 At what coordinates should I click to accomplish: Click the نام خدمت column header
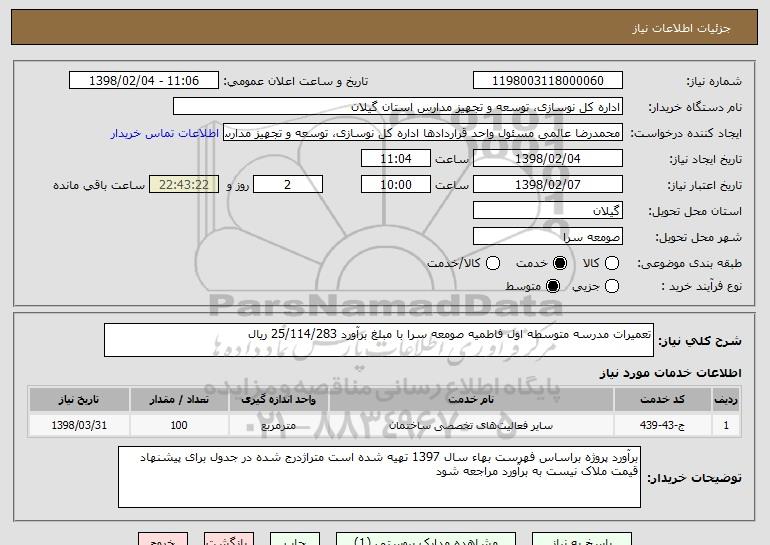(x=471, y=400)
